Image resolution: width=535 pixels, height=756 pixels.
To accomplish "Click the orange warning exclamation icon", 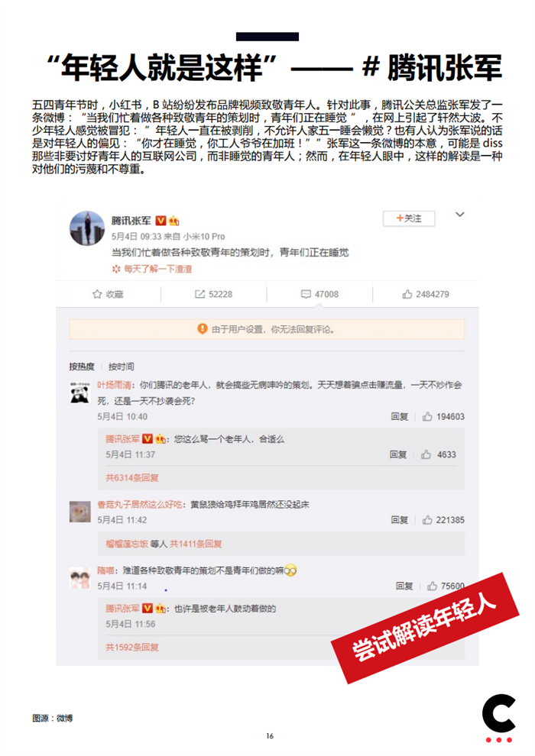I will coord(202,329).
